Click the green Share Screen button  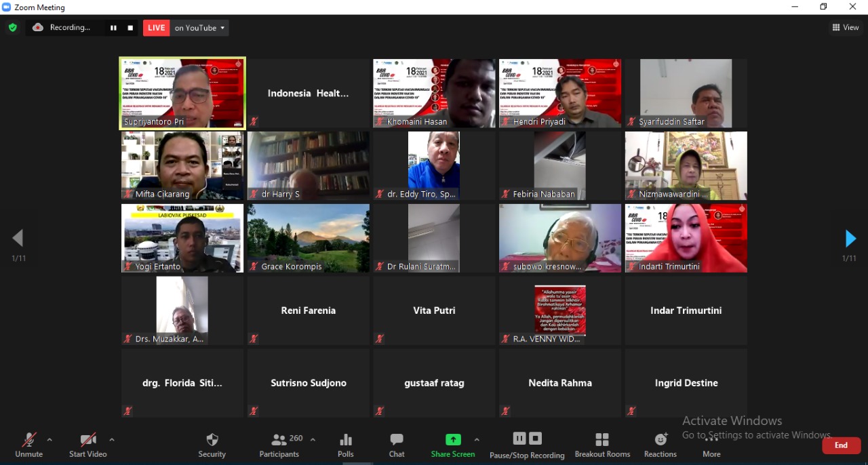[453, 445]
